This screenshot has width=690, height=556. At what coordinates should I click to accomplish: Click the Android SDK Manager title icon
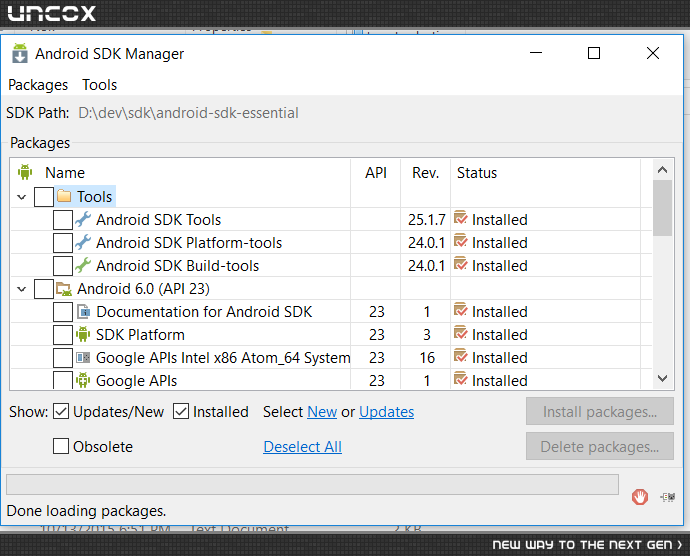click(20, 53)
